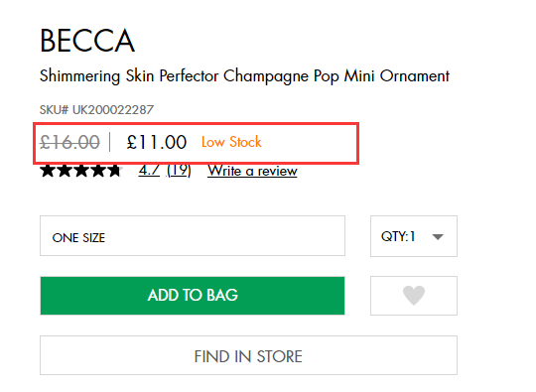Click the (19) reviews count link
Image resolution: width=536 pixels, height=392 pixels.
[179, 170]
